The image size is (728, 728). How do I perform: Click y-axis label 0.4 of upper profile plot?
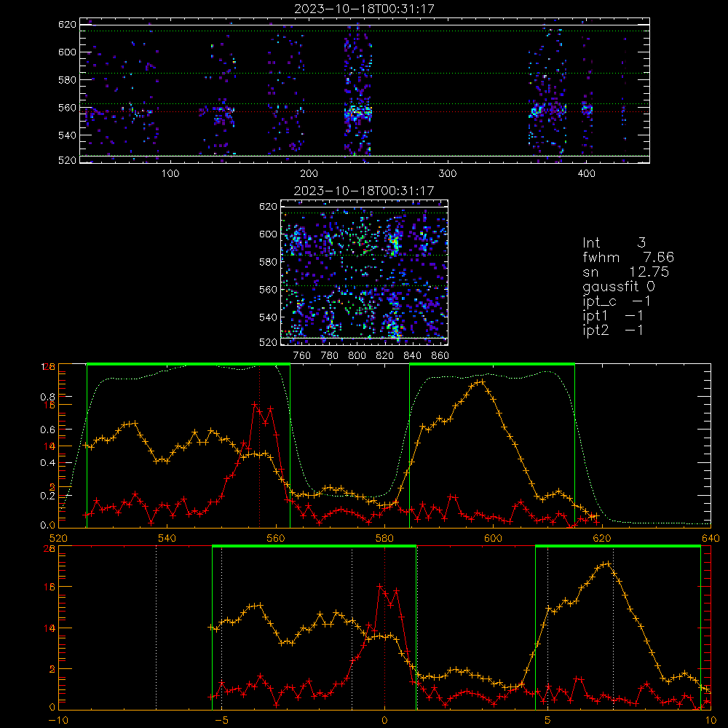48,463
